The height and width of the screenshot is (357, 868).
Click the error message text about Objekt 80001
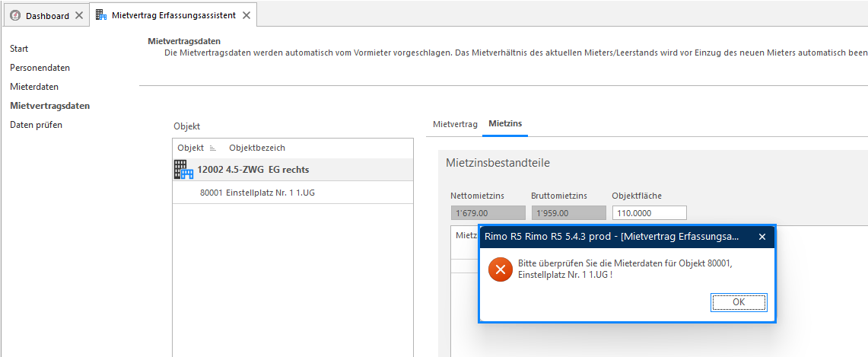(625, 269)
